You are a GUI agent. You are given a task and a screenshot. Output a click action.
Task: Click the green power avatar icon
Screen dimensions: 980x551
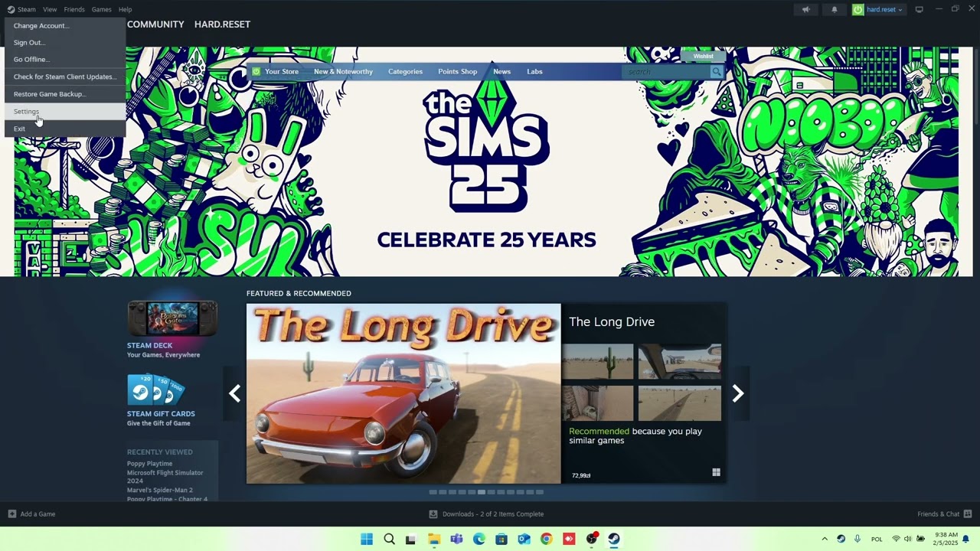[858, 9]
